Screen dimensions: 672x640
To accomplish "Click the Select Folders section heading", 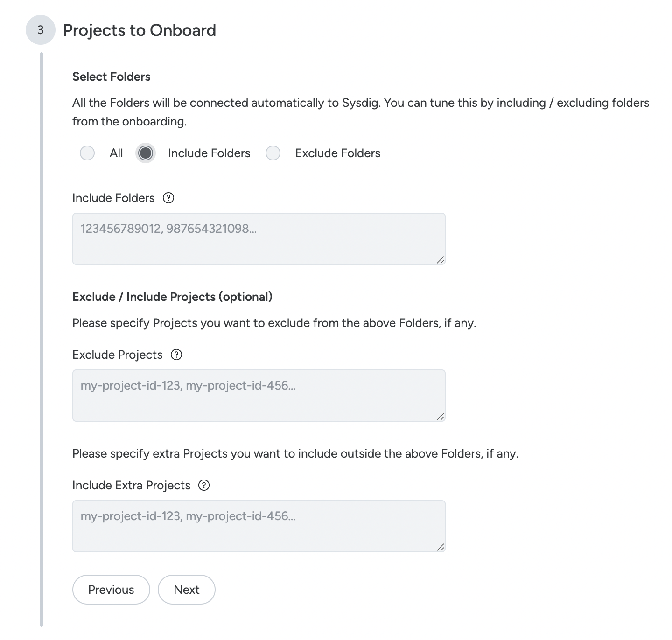I will (112, 77).
